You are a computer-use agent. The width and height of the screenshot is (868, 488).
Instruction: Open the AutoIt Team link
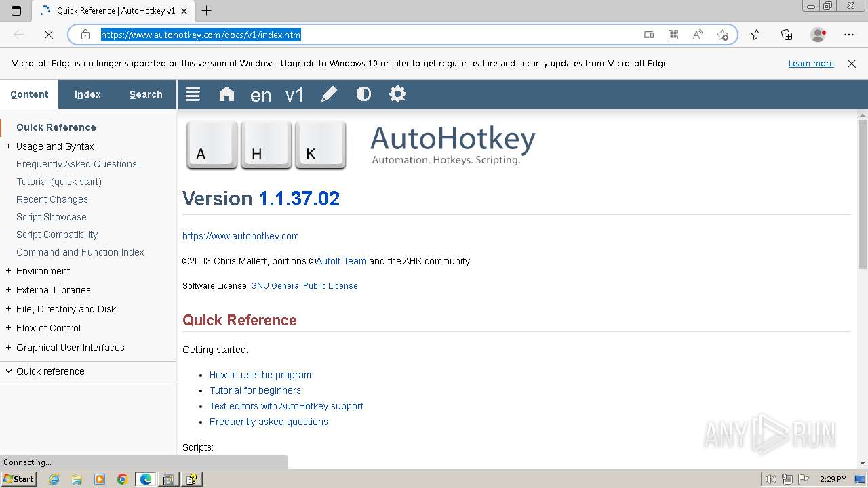(341, 261)
